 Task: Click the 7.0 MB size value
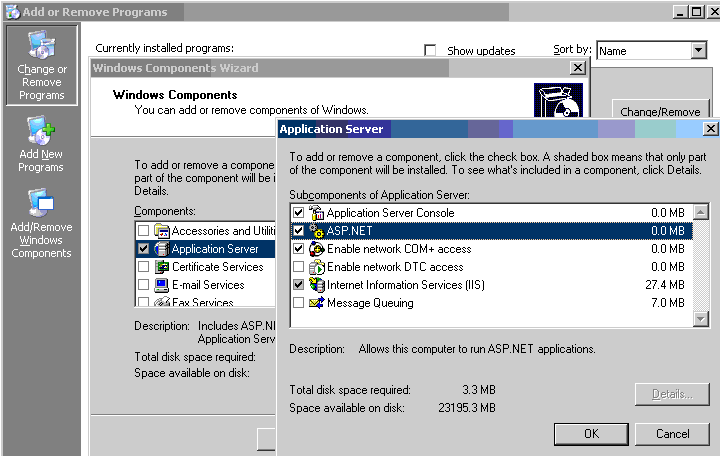coord(668,303)
